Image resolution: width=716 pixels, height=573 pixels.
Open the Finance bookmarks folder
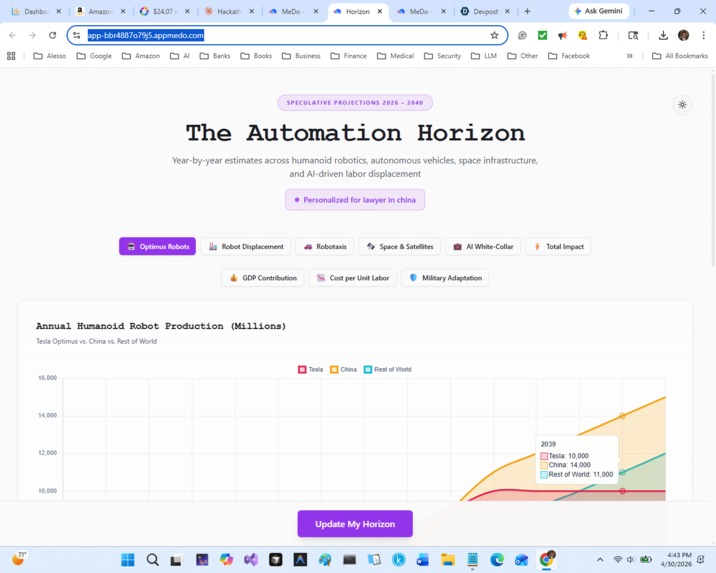click(348, 56)
